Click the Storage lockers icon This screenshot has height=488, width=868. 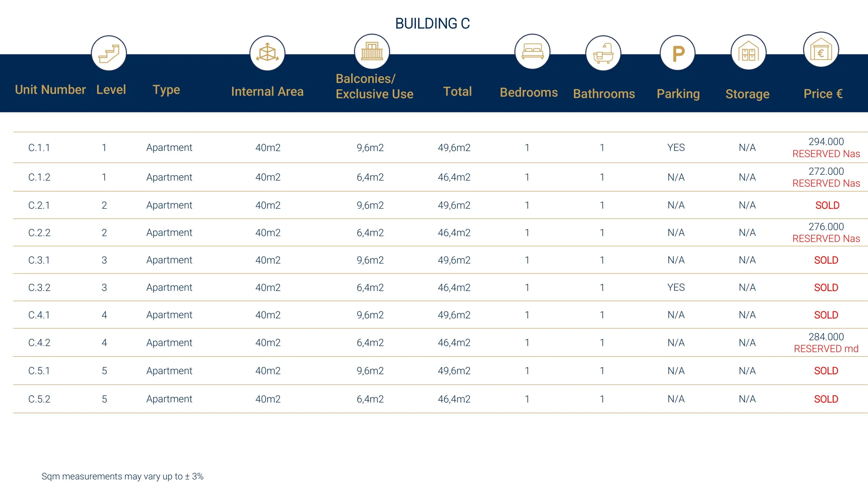pos(749,52)
